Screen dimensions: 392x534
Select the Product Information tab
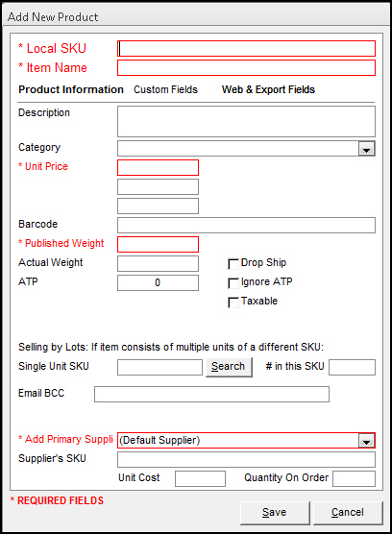[71, 89]
